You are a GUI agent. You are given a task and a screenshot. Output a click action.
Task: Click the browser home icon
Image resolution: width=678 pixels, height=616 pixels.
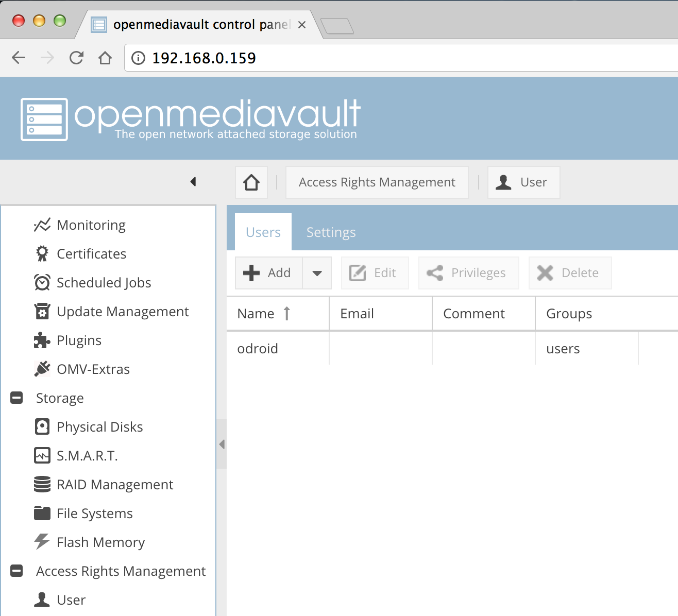105,58
